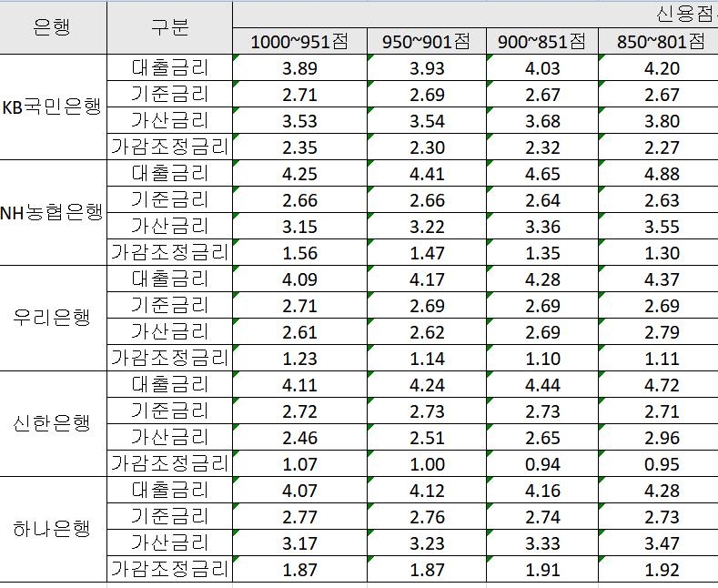Select the 기준금리 label in 신한은행 rows
This screenshot has width=718, height=588.
pyautogui.click(x=169, y=411)
